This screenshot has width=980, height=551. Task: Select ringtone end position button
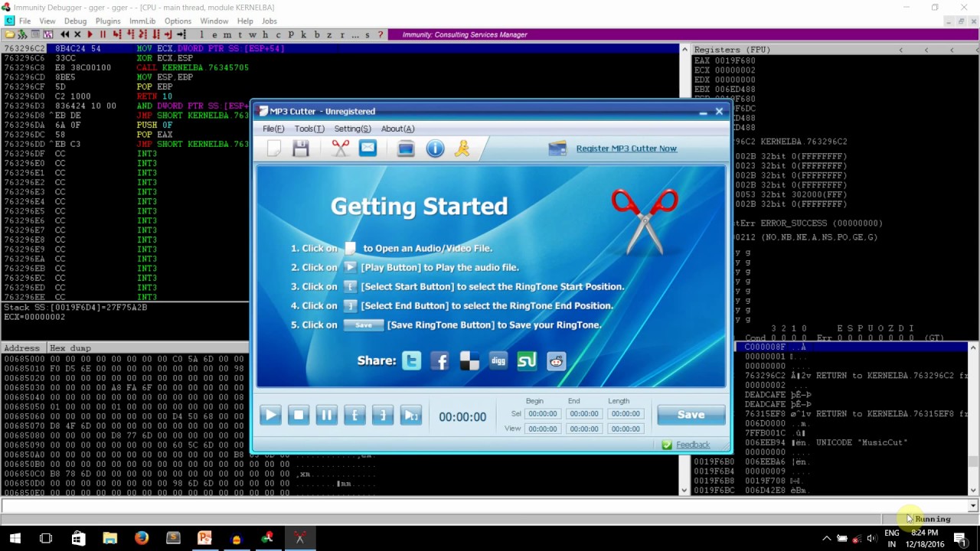point(383,415)
